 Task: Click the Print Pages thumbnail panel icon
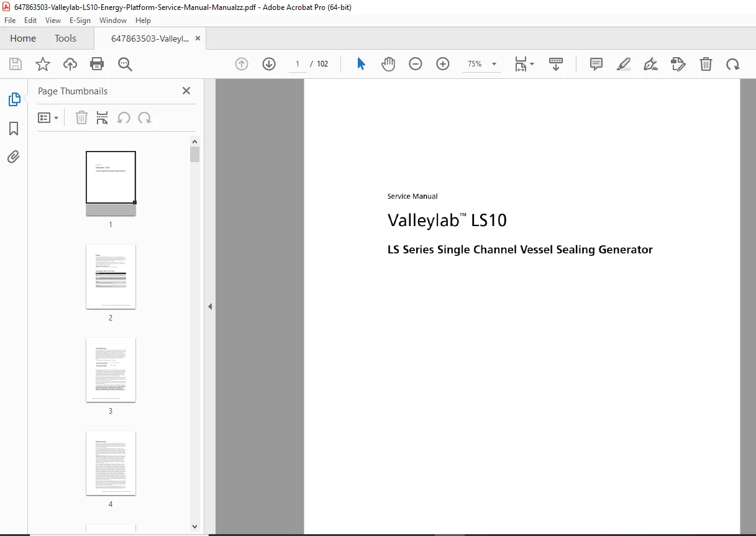click(x=102, y=117)
